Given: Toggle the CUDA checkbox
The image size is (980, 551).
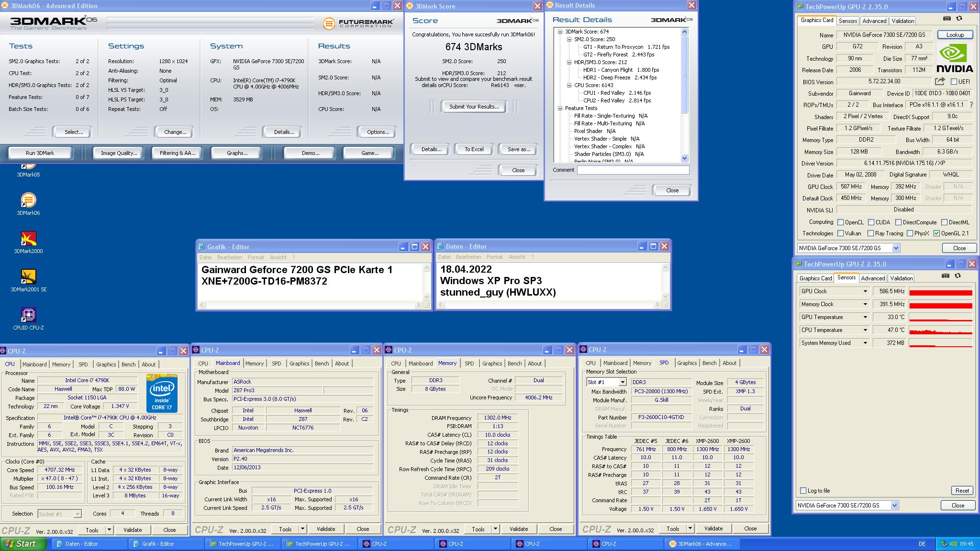Looking at the screenshot, I should coord(871,222).
